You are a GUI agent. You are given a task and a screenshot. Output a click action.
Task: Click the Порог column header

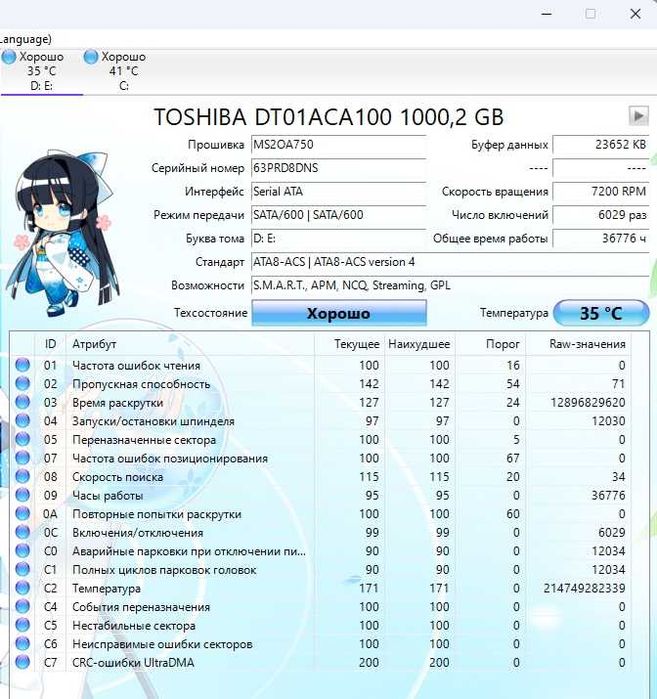point(490,344)
